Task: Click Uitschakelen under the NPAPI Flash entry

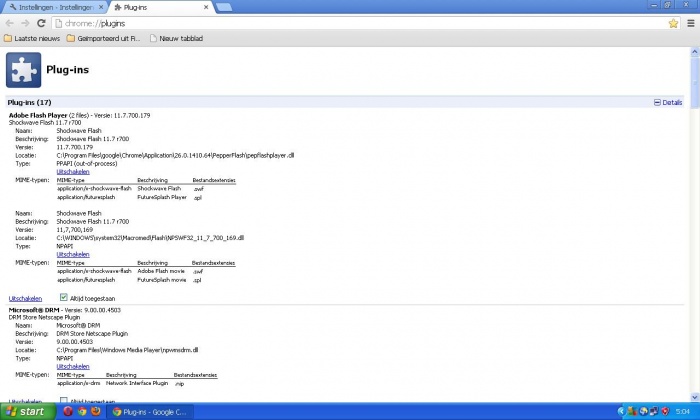Action: tap(73, 254)
